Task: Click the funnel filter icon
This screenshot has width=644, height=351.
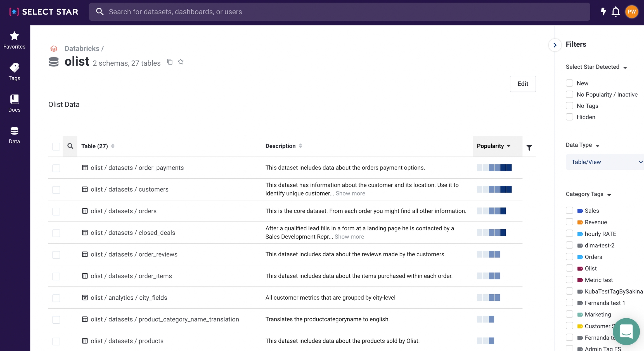Action: coord(529,147)
